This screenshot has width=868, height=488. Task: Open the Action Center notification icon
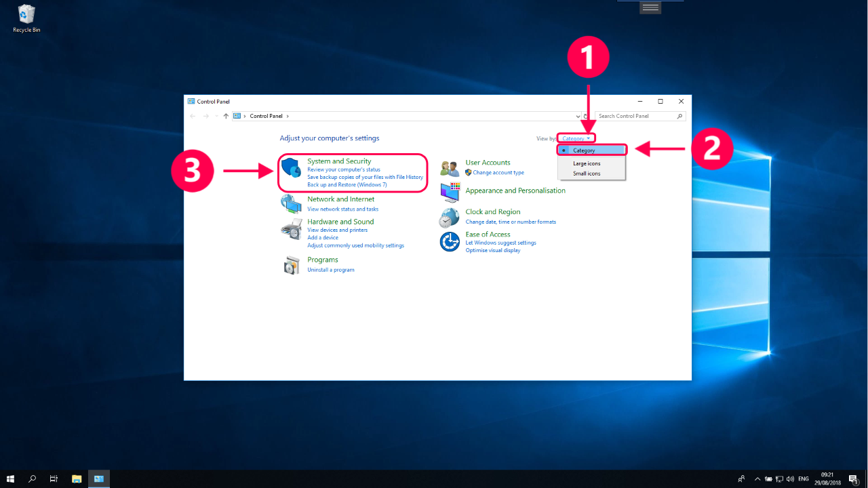pyautogui.click(x=853, y=479)
